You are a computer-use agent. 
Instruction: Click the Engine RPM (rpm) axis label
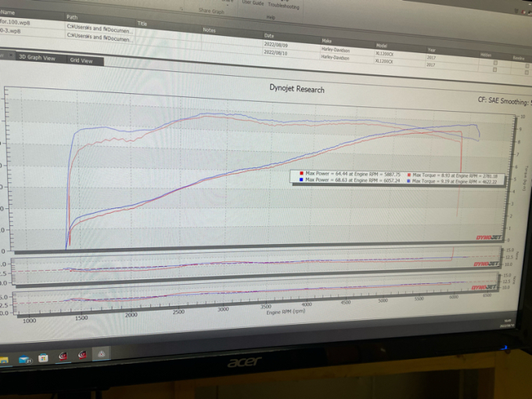[286, 311]
